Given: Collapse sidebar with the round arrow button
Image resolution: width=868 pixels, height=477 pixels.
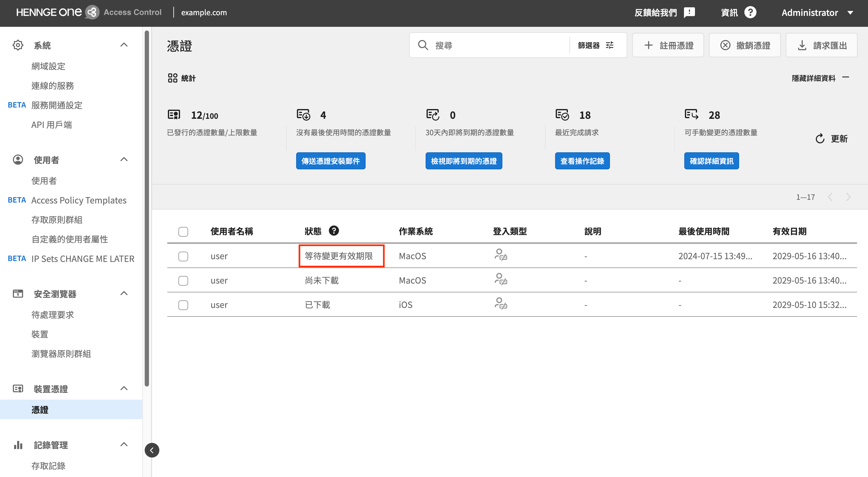Looking at the screenshot, I should pyautogui.click(x=152, y=450).
